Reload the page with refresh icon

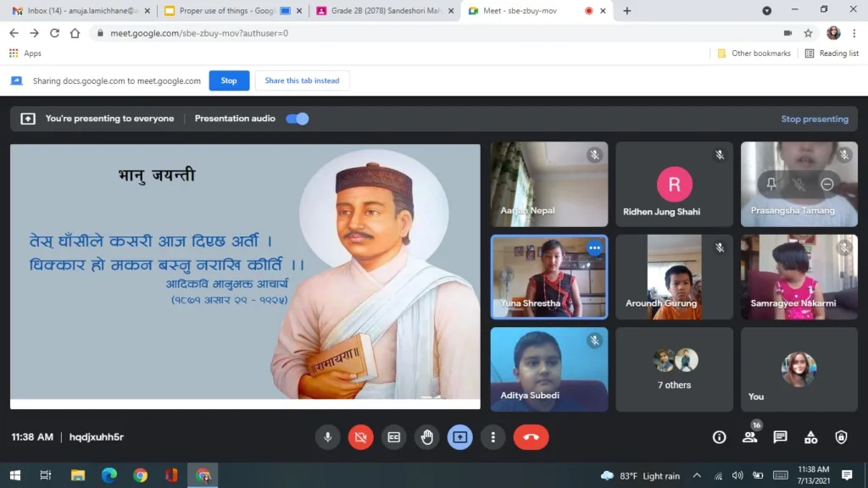[54, 33]
